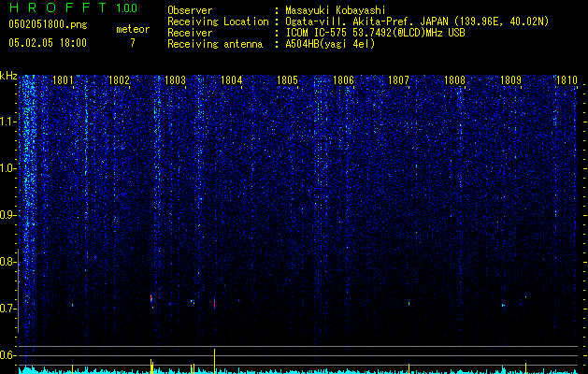Click the 1807 time marker
The height and width of the screenshot is (374, 588).
coord(398,80)
